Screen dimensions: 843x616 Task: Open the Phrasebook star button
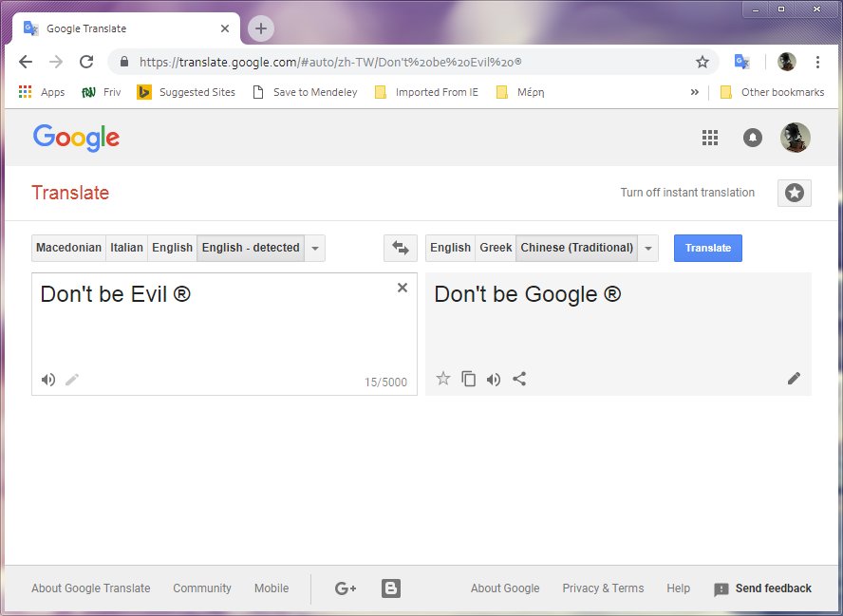794,193
